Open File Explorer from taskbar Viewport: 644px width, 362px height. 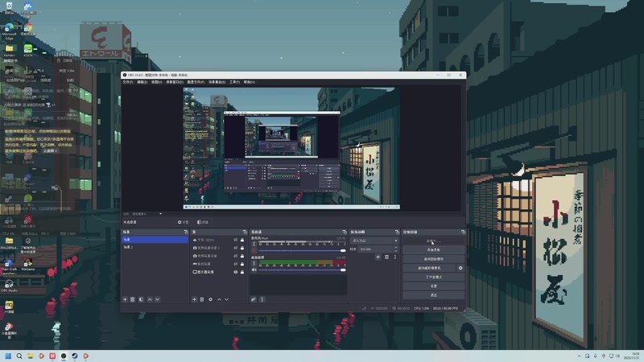(x=31, y=356)
